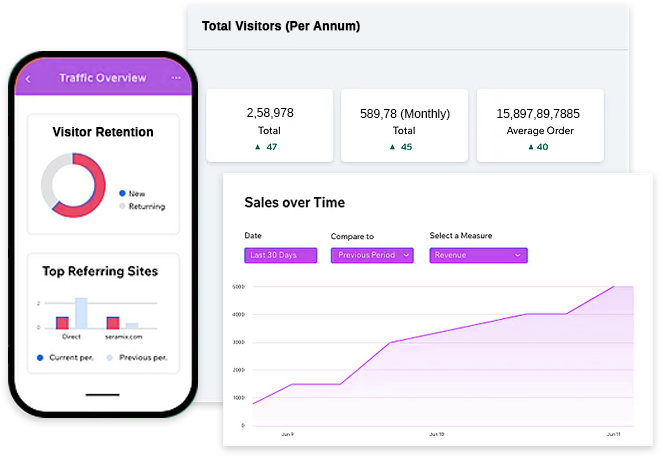Open the Average Order stat card

click(x=540, y=125)
